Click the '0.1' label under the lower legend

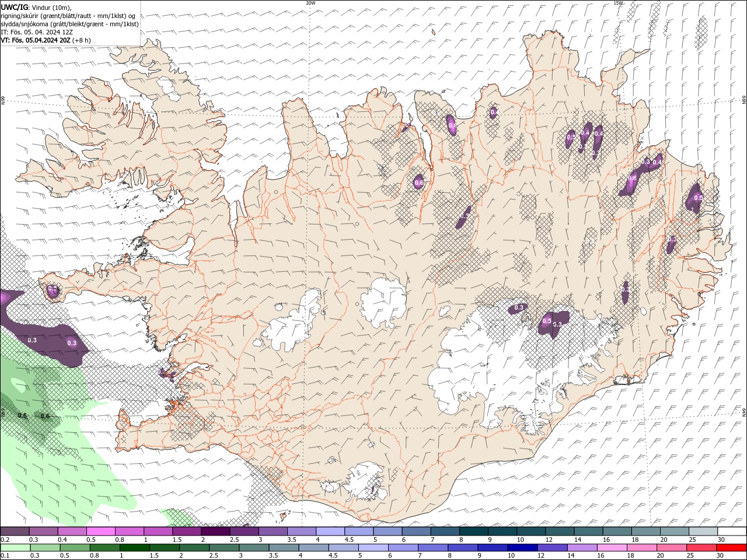5,556
